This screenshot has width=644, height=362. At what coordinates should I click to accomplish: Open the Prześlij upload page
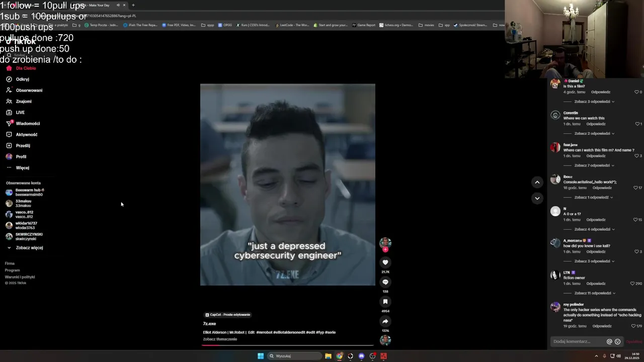click(18, 146)
